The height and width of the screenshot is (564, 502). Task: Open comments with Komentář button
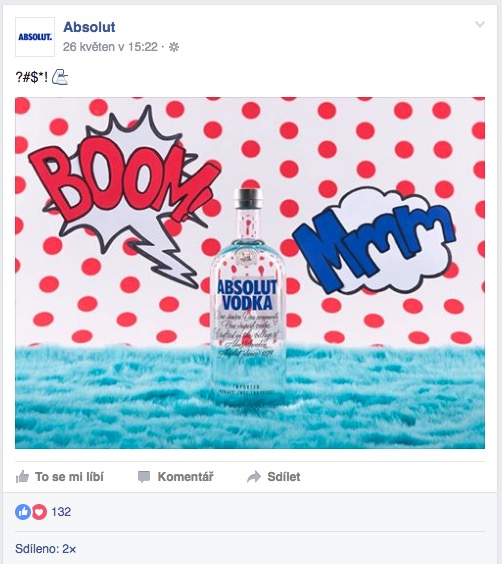coord(176,477)
